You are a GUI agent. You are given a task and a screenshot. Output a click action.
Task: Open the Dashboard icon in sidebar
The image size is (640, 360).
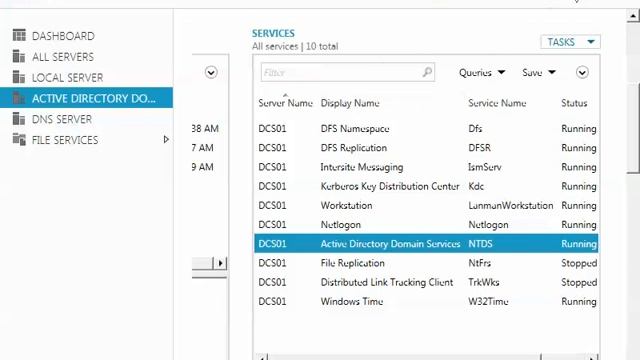[x=19, y=36]
